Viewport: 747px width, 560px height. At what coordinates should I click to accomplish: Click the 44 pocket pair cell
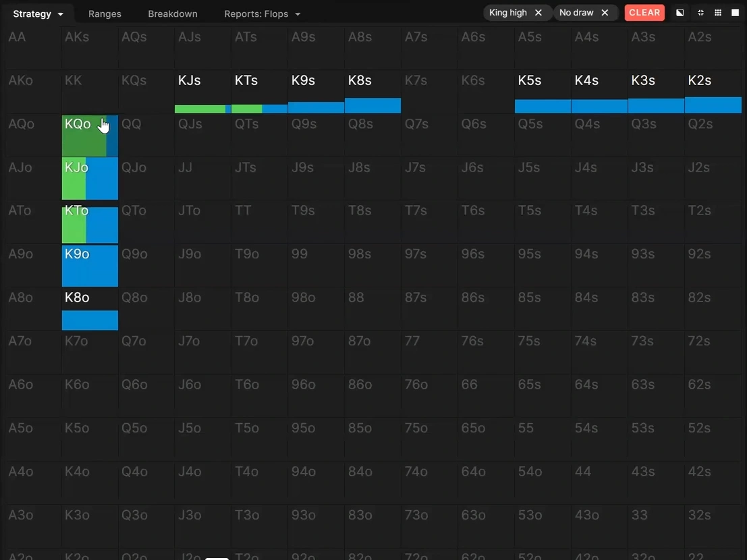click(600, 483)
